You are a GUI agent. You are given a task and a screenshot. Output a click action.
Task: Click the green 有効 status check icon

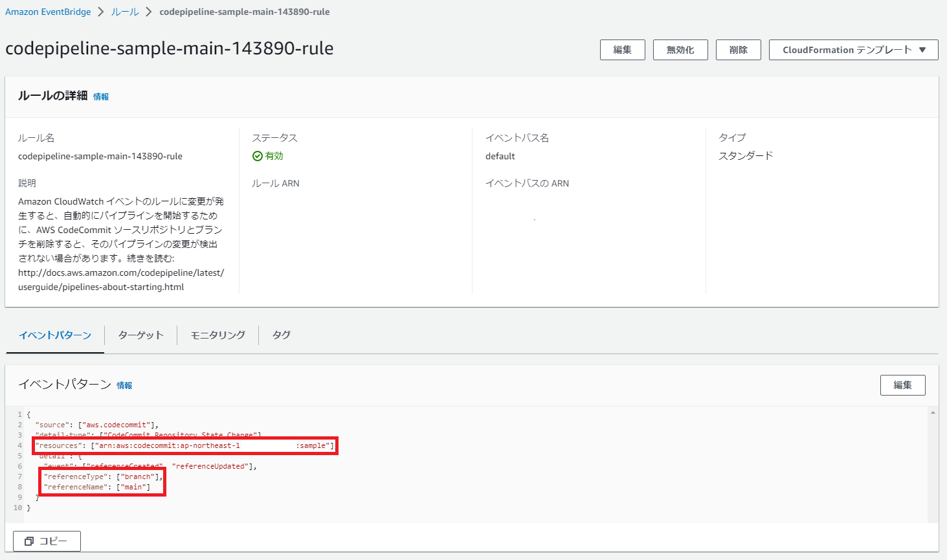[x=258, y=155]
